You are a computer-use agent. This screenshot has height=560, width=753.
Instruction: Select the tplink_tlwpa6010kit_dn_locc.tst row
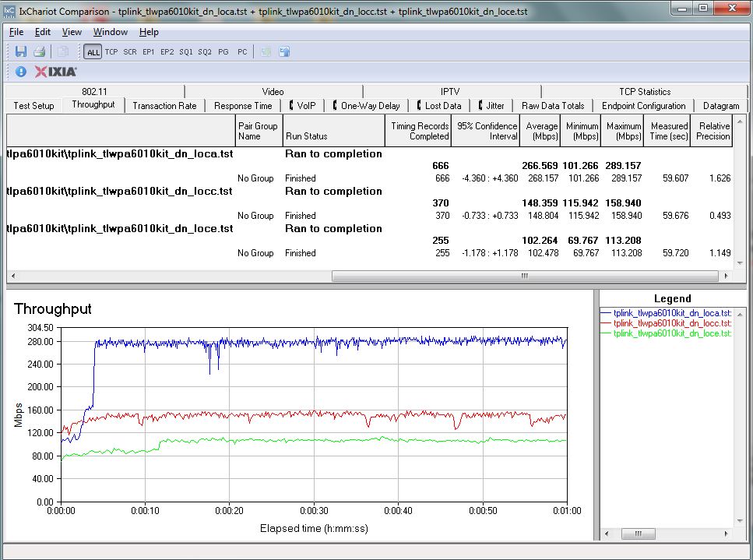(x=369, y=191)
